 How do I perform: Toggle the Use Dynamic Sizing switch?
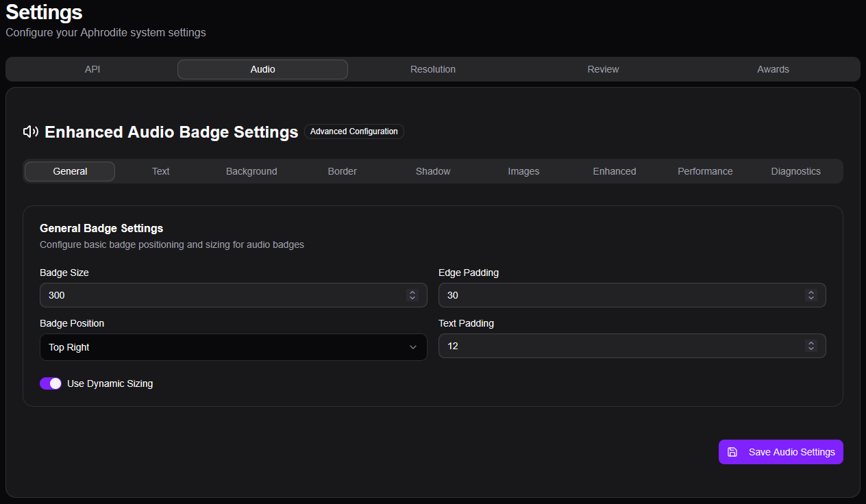point(51,383)
